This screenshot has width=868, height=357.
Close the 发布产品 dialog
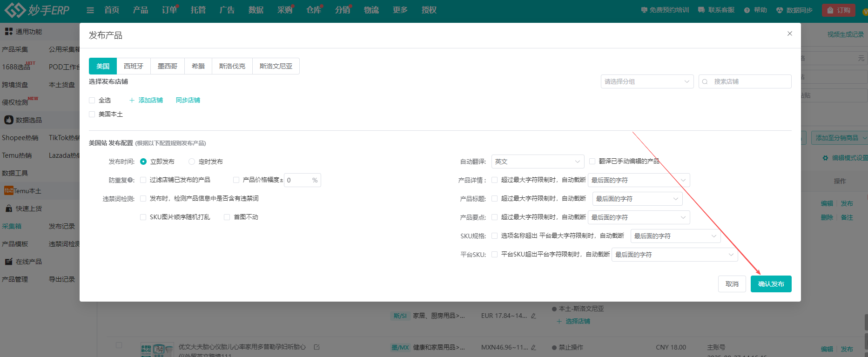[790, 34]
